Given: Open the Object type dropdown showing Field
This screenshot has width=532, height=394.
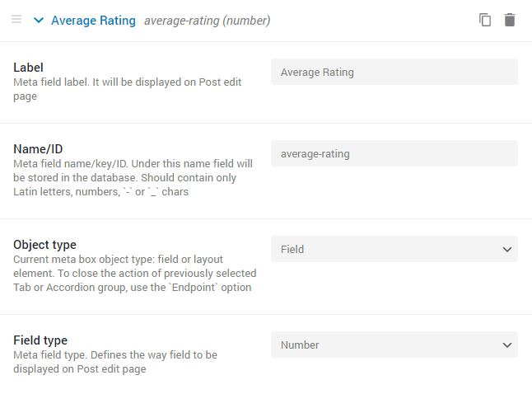Looking at the screenshot, I should click(x=394, y=249).
